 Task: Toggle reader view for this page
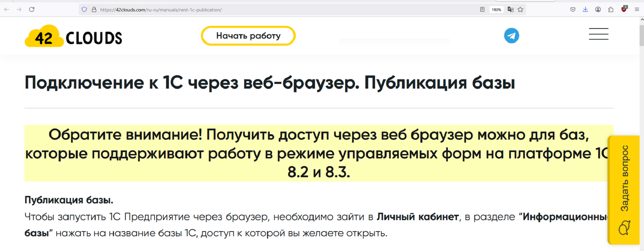pos(482,10)
